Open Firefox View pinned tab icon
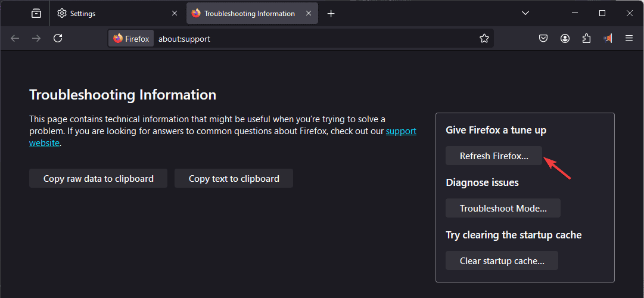Image resolution: width=644 pixels, height=298 pixels. click(x=36, y=14)
